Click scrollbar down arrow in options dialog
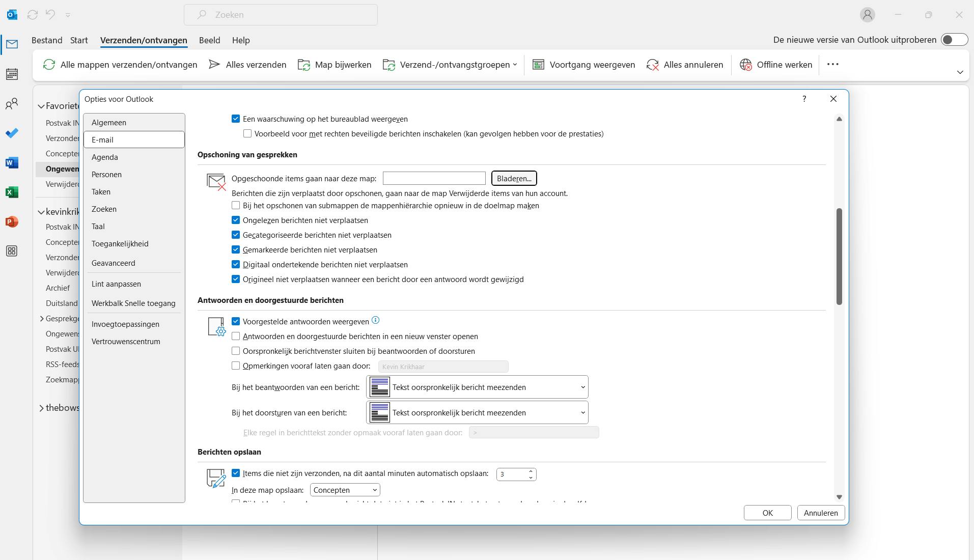This screenshot has height=560, width=974. pyautogui.click(x=839, y=497)
